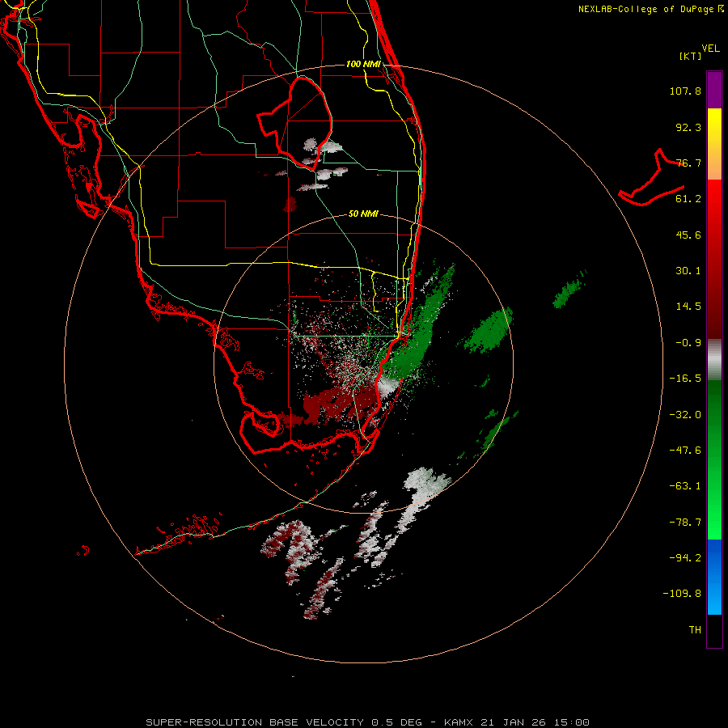Click the 92.3 scale value
The height and width of the screenshot is (728, 728).
(x=688, y=127)
